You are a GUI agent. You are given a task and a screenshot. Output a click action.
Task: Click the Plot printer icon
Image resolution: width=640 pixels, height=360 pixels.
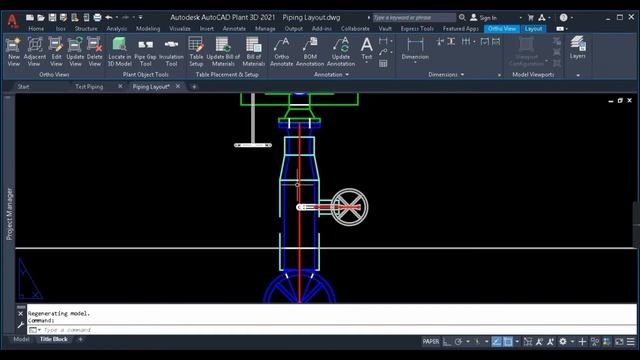(x=97, y=18)
